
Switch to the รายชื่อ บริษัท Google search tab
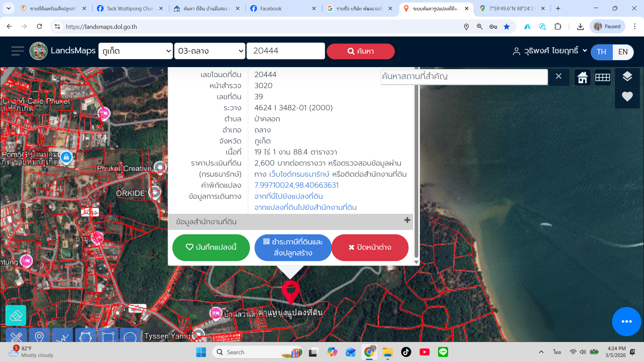pyautogui.click(x=359, y=8)
